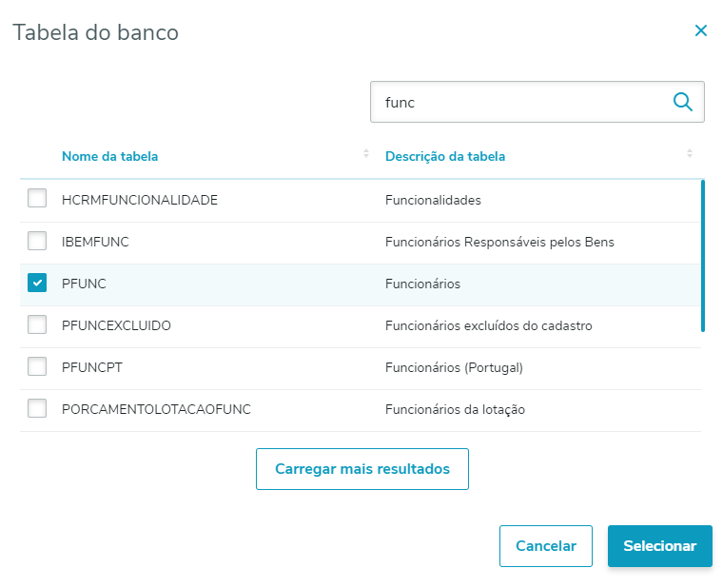Click the Funcionários da lotação description

click(455, 409)
